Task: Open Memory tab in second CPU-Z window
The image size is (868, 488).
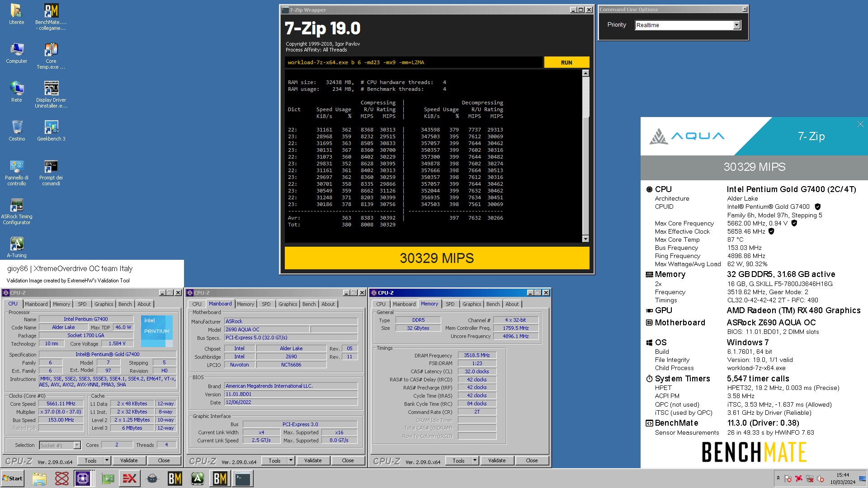Action: [x=245, y=304]
